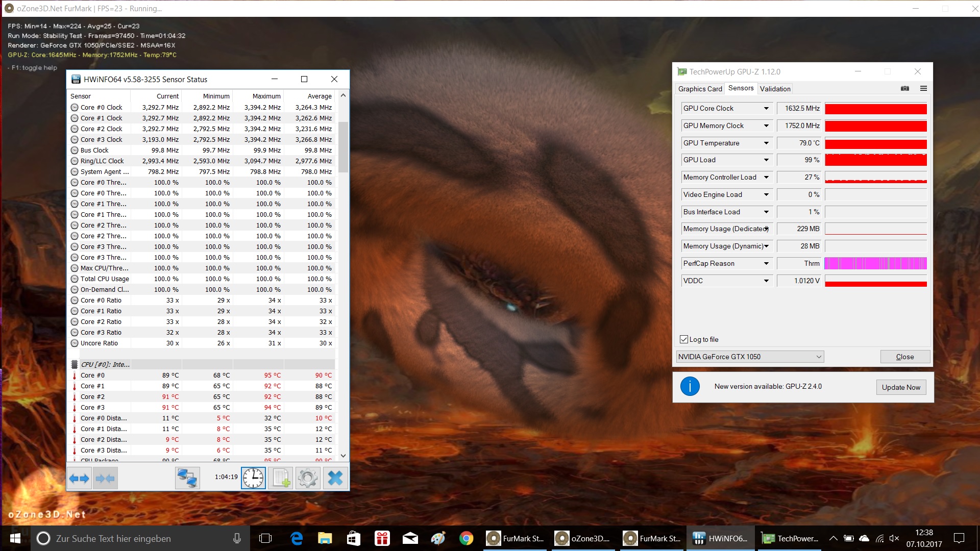This screenshot has width=980, height=551.
Task: Select the Sensors tab in GPU-Z
Action: [741, 88]
